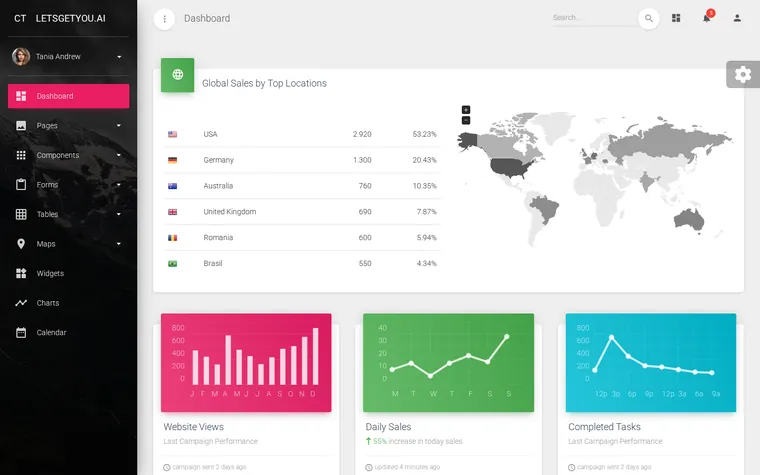Select Dashboard in the sidebar

(x=68, y=96)
